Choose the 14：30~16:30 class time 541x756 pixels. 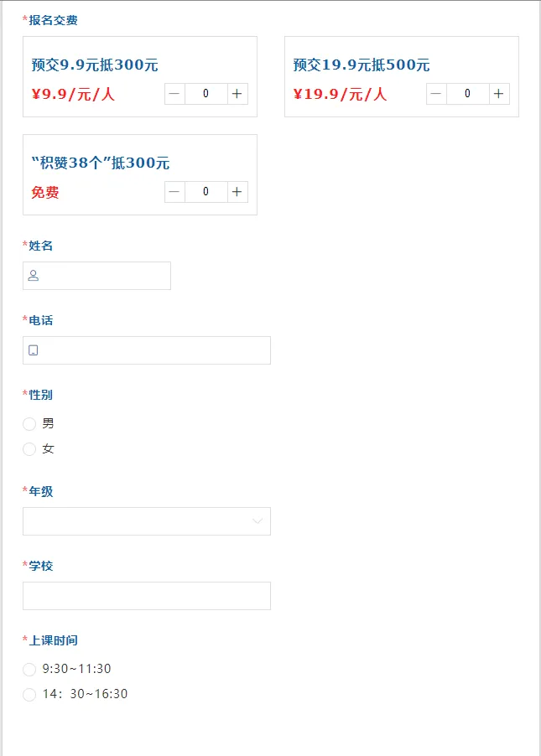(29, 695)
